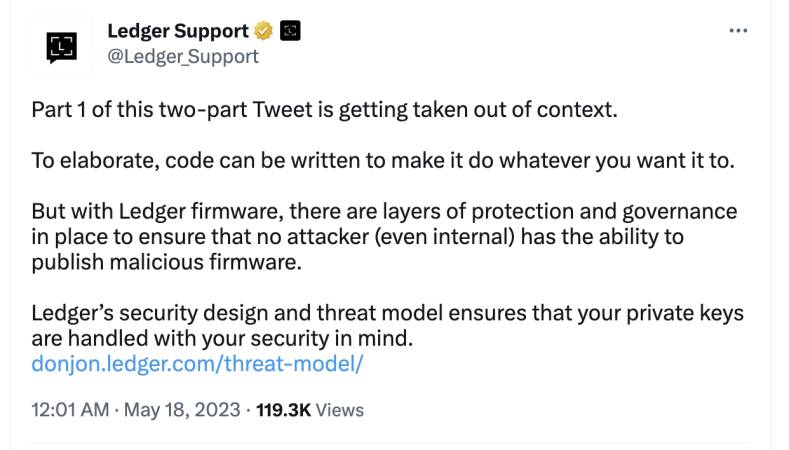View the 119.3K Views count
The image size is (789, 450).
(310, 410)
